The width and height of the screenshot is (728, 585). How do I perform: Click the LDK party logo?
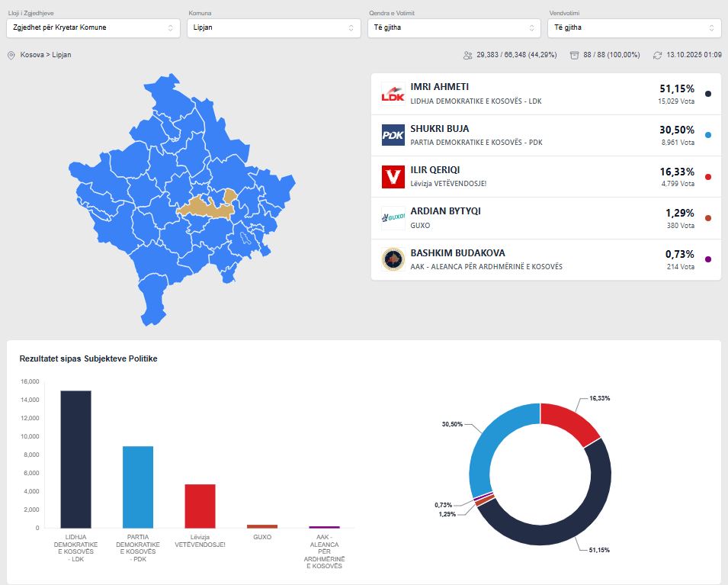pos(393,94)
